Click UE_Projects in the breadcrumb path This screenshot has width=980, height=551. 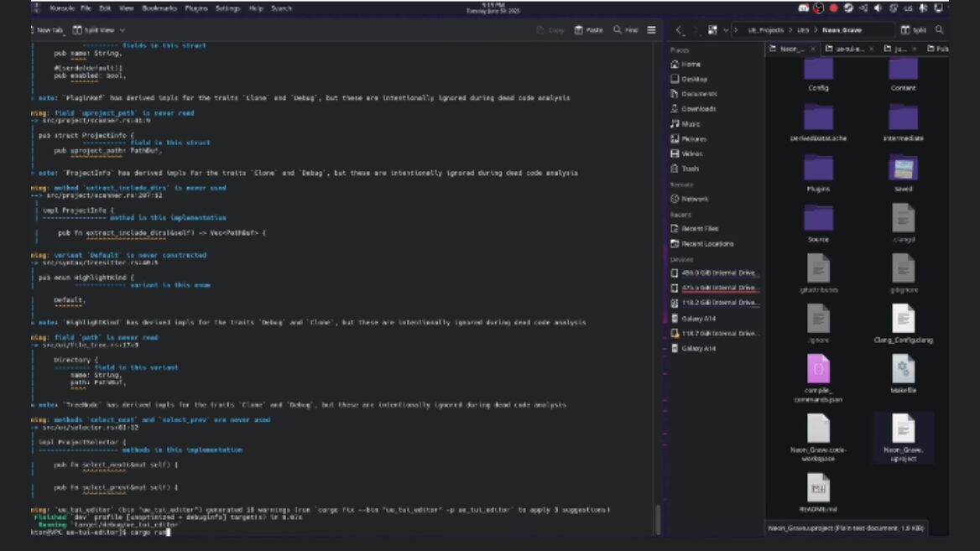(765, 30)
